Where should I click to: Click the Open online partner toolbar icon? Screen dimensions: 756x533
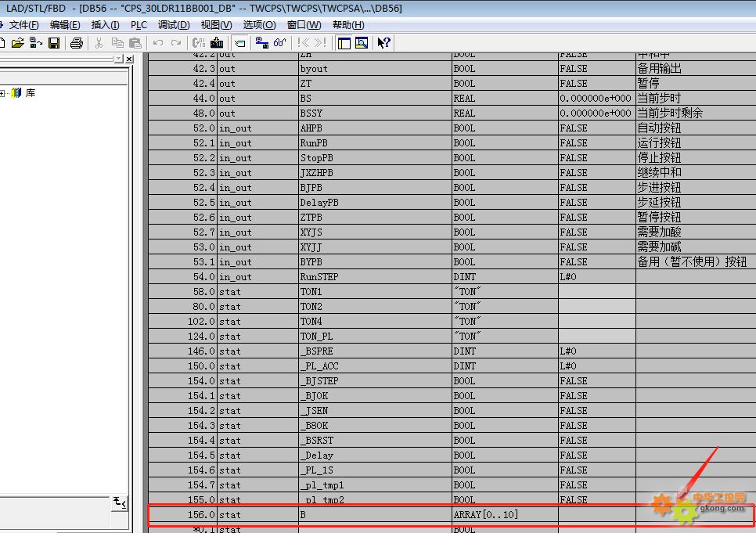click(36, 43)
